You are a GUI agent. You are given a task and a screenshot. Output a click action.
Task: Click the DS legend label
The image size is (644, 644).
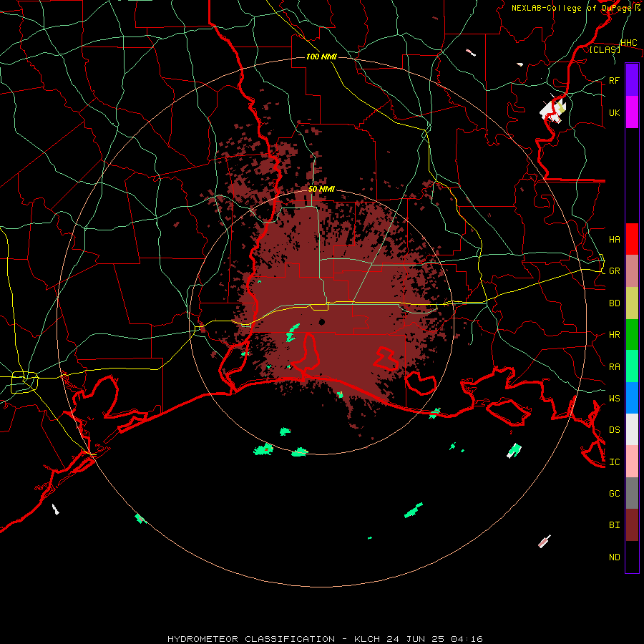(614, 429)
